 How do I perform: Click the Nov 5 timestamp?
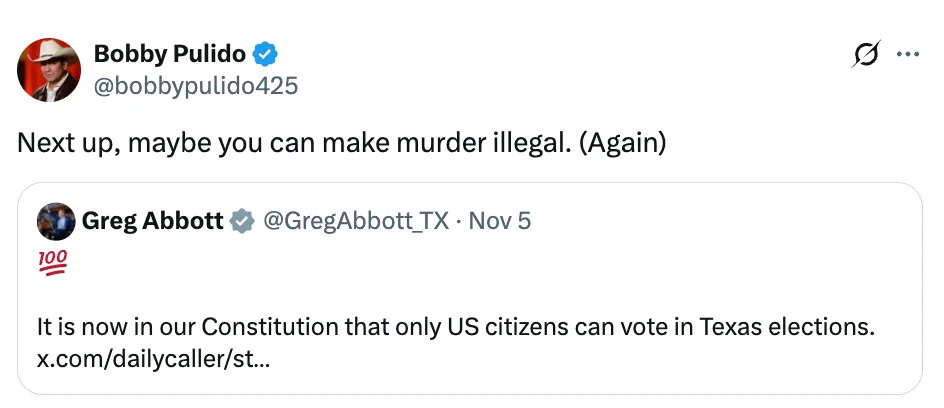point(499,220)
